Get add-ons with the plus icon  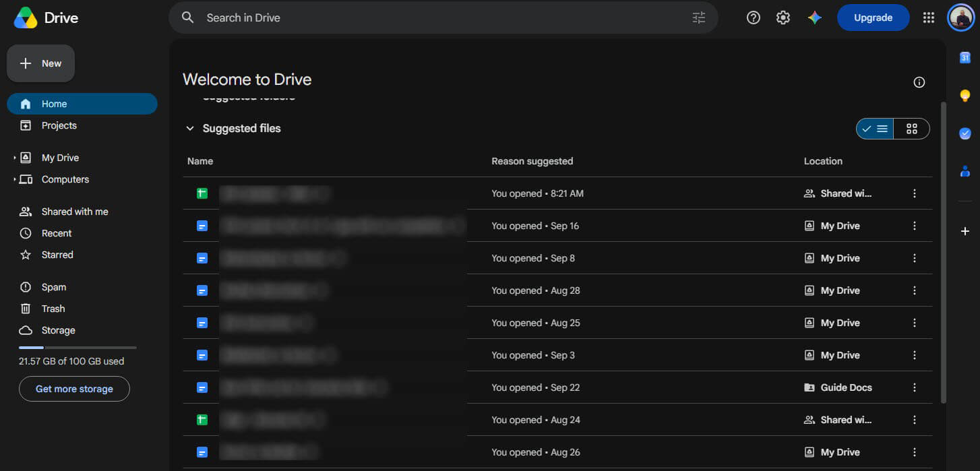coord(964,231)
